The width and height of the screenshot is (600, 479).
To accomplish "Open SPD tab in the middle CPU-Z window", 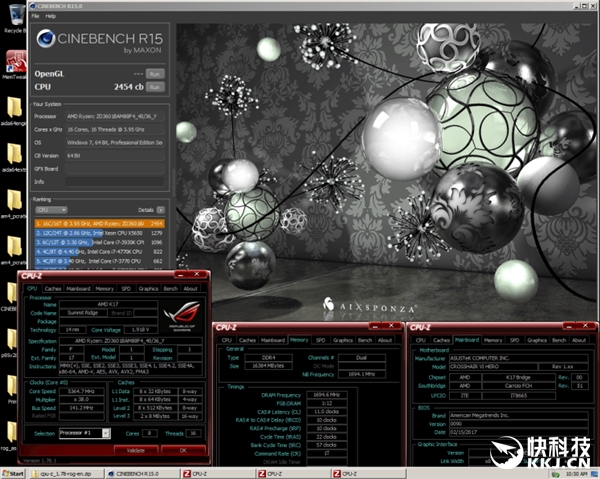I will pyautogui.click(x=321, y=340).
